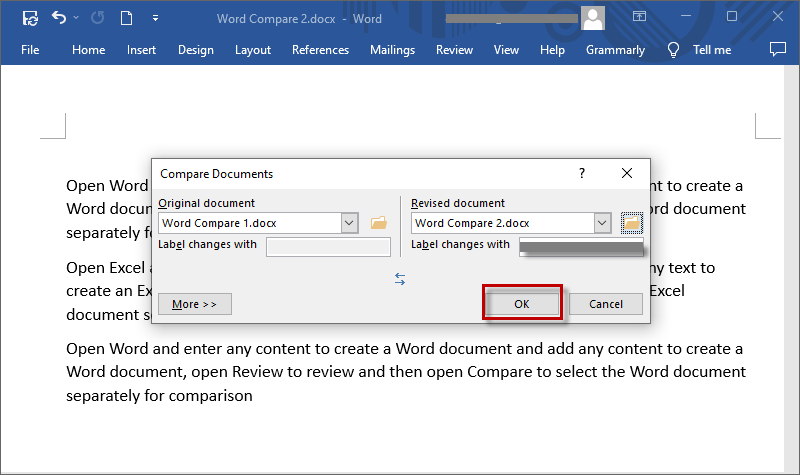Open the Undo history dropdown arrow

pyautogui.click(x=76, y=18)
